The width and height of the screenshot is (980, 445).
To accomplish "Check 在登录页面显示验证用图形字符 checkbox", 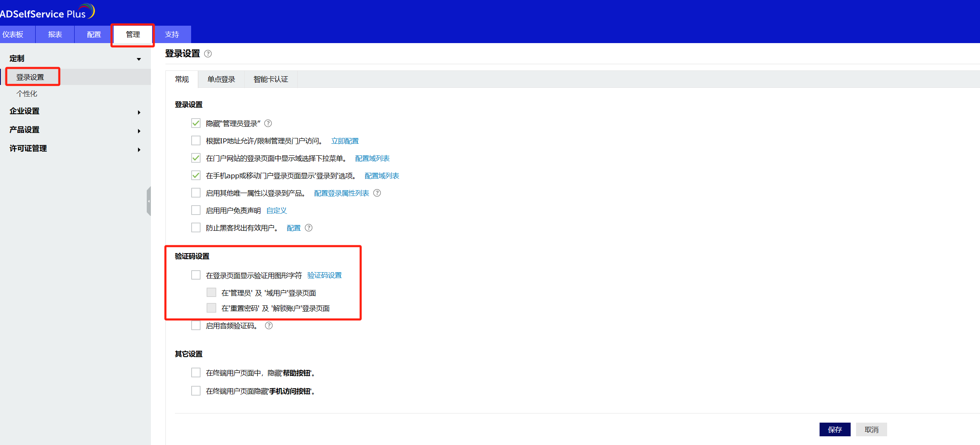I will 196,275.
